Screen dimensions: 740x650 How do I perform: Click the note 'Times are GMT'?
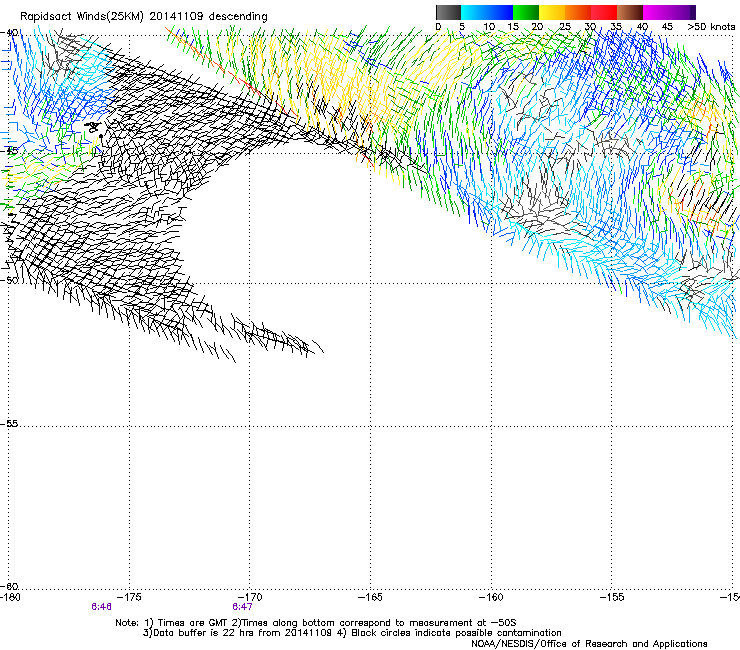point(191,623)
